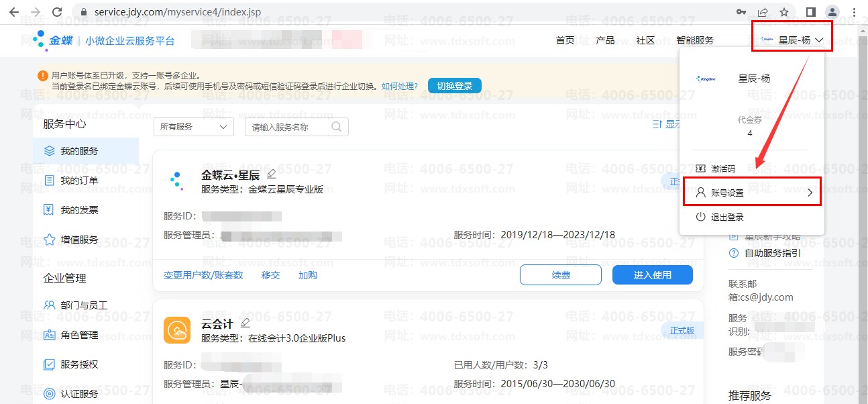Image resolution: width=868 pixels, height=404 pixels.
Task: Click the 续费 button
Action: (561, 275)
